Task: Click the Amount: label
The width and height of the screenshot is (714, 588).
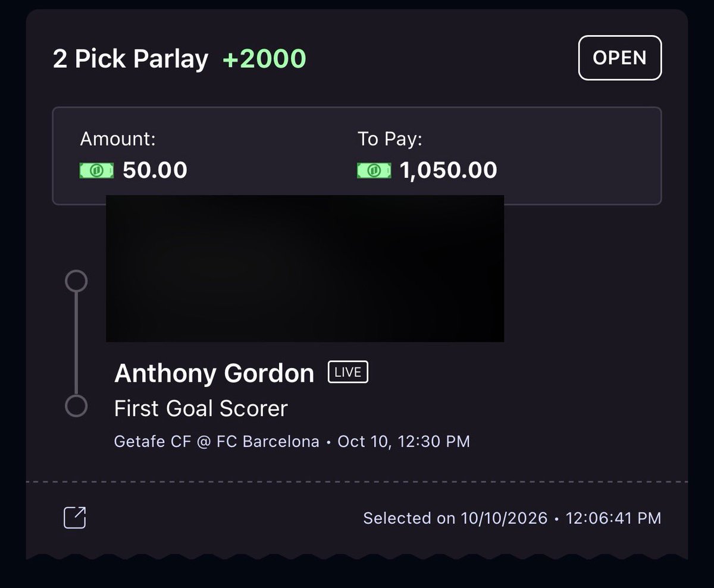Action: (x=118, y=139)
